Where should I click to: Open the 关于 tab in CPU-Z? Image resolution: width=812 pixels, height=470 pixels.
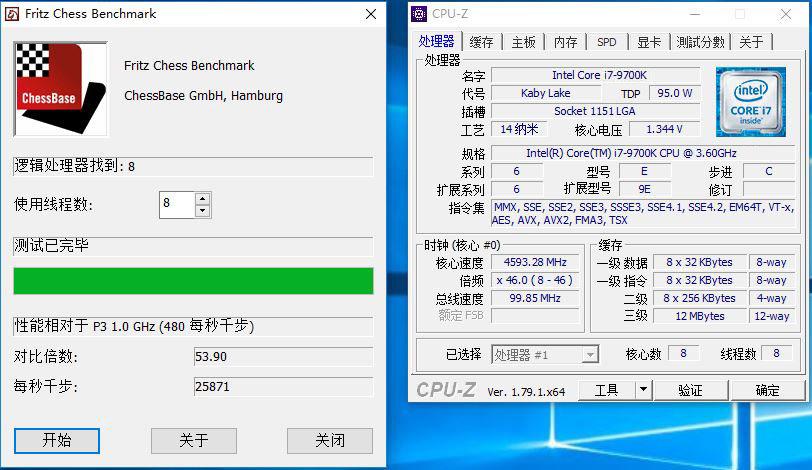[751, 42]
